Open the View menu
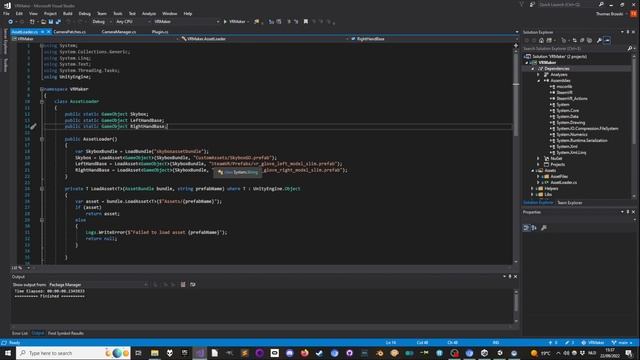This screenshot has width=640, height=360. point(33,13)
